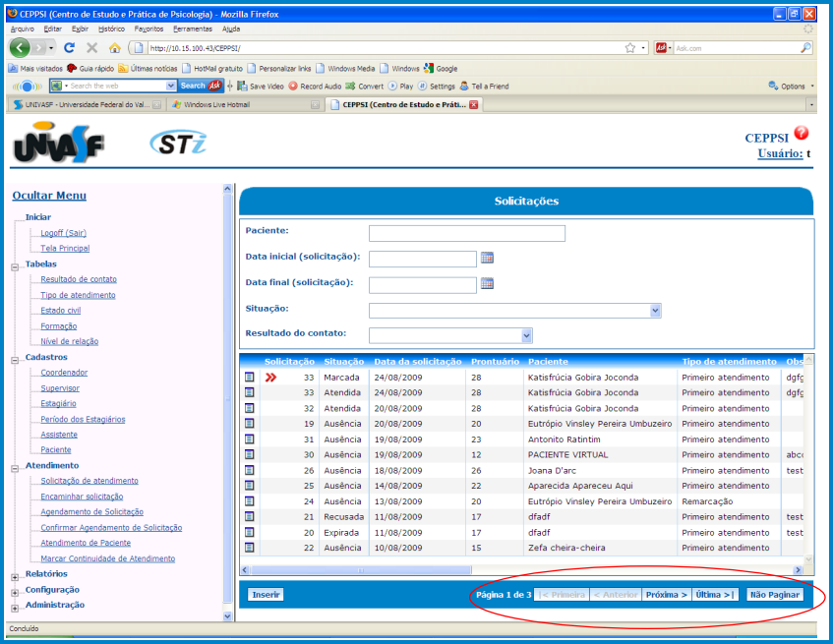
Task: Expand the Administração tree section
Action: point(15,608)
